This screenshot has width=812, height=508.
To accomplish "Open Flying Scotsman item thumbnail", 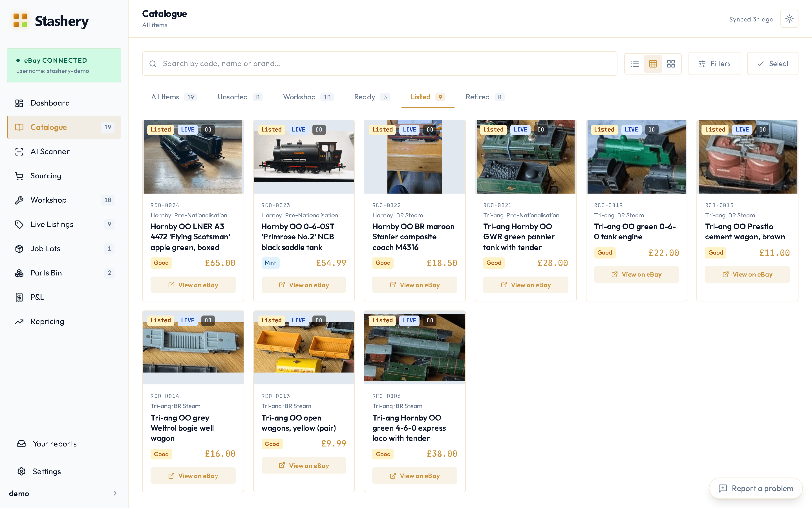I will (193, 157).
